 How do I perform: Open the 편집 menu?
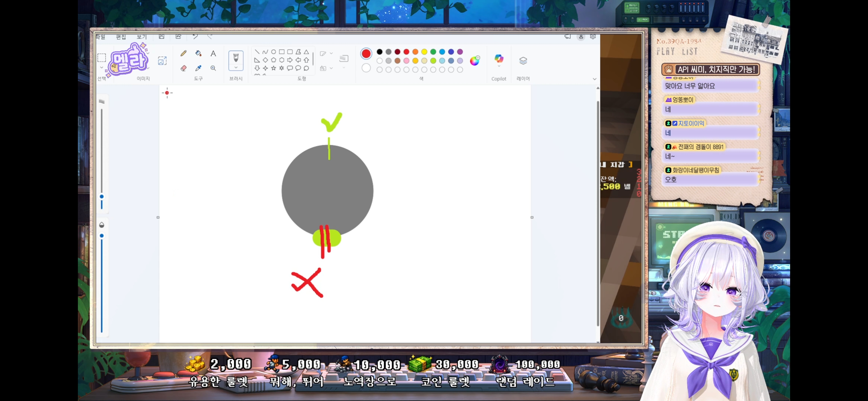click(121, 37)
